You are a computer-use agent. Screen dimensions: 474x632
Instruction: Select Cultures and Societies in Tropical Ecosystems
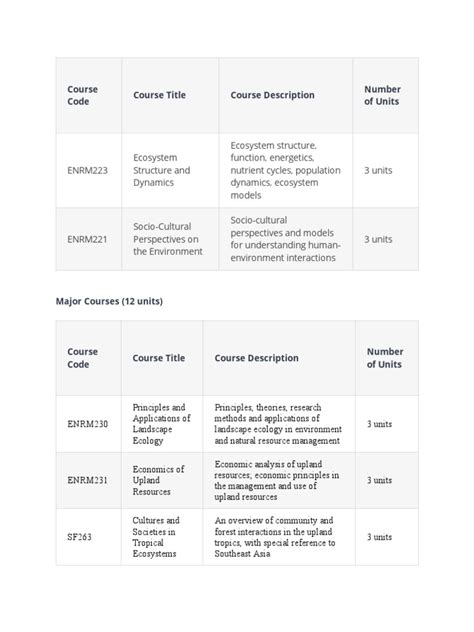pos(156,537)
